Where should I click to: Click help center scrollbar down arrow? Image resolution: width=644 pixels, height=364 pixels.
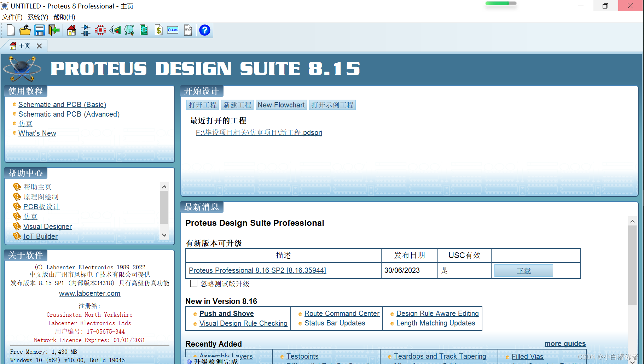[x=164, y=235]
